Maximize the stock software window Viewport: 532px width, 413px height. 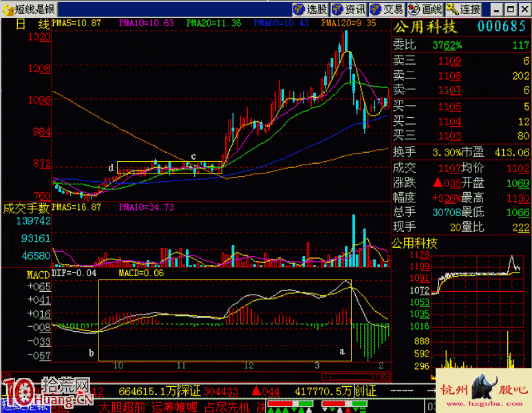point(510,10)
